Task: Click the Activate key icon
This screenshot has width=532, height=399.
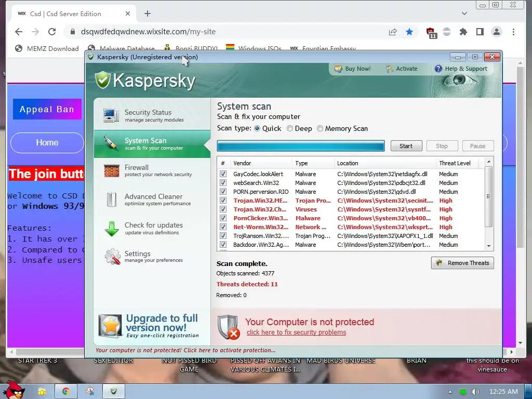Action: 390,69
